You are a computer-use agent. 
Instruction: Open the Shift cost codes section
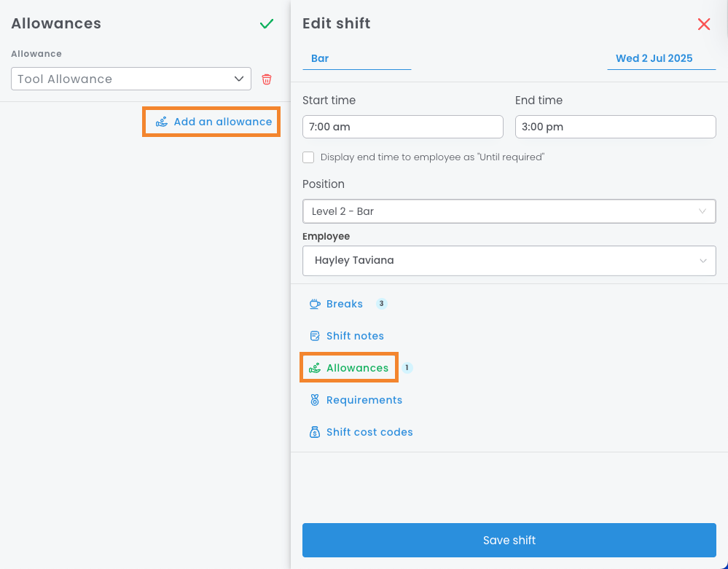click(369, 432)
